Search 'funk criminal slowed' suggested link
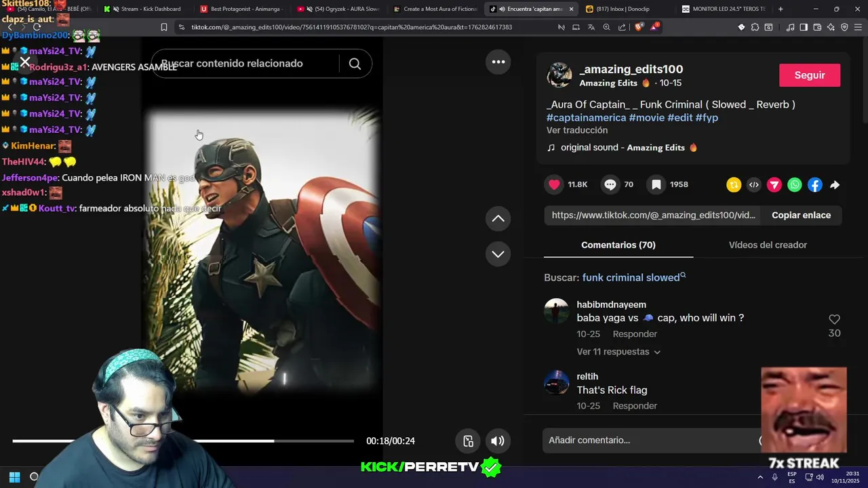Viewport: 868px width, 488px height. [634, 277]
